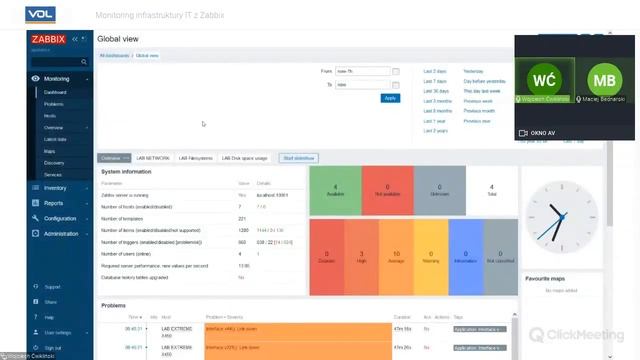640x360 pixels.
Task: Select Last 1 year time range
Action: pos(434,121)
